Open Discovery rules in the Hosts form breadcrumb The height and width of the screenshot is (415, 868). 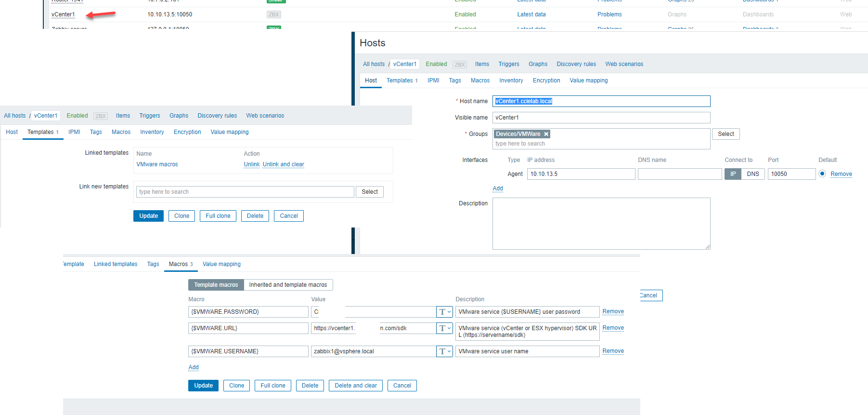click(x=576, y=64)
